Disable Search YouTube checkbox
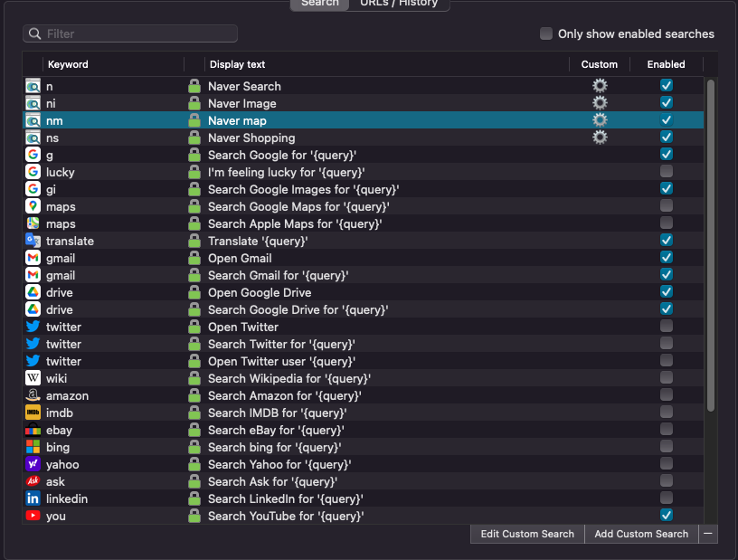 point(666,516)
